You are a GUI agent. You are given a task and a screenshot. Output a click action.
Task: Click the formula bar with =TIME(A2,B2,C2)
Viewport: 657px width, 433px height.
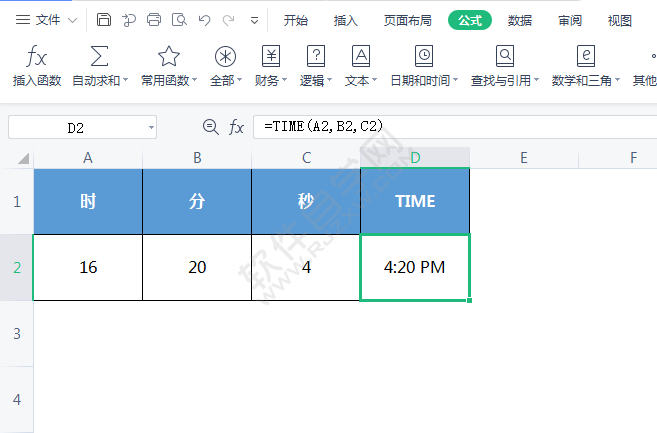click(455, 127)
